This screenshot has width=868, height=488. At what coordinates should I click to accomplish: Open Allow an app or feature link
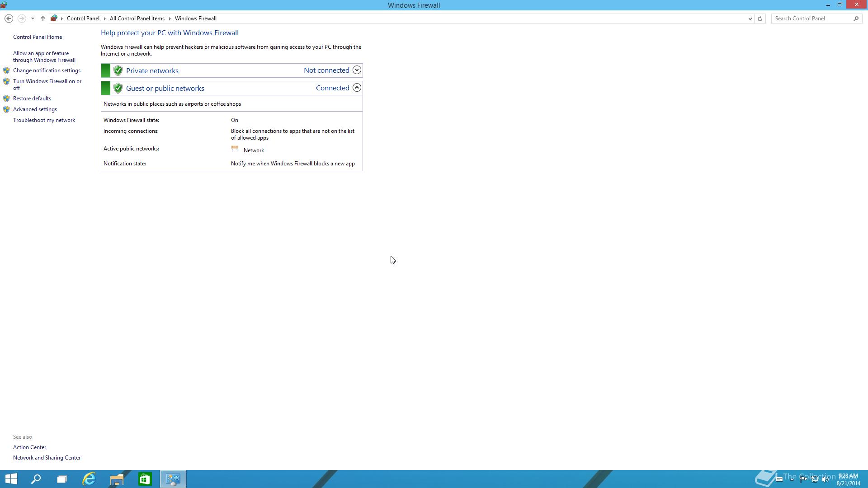44,56
